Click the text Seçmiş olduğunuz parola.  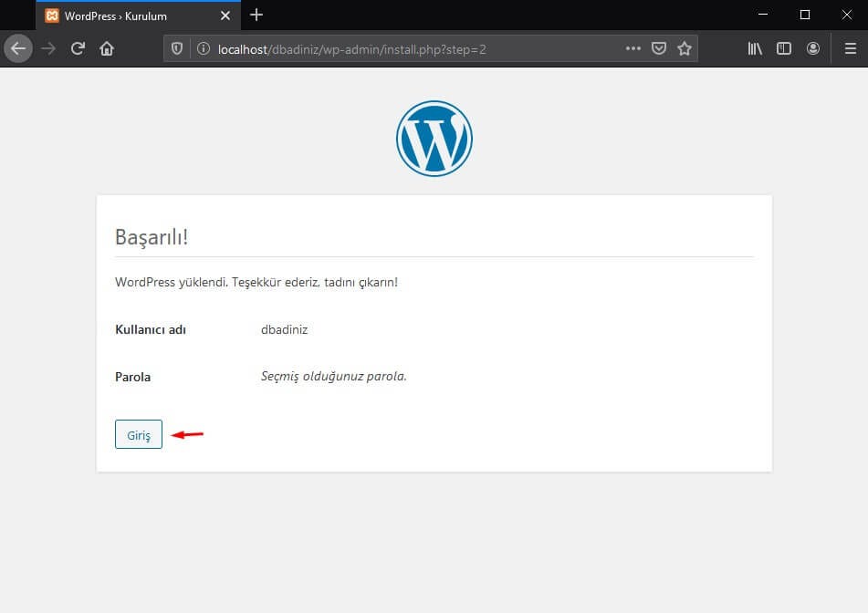click(x=334, y=376)
